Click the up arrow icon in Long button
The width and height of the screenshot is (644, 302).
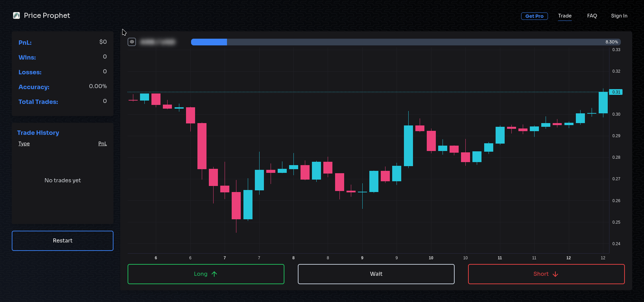[x=214, y=274]
